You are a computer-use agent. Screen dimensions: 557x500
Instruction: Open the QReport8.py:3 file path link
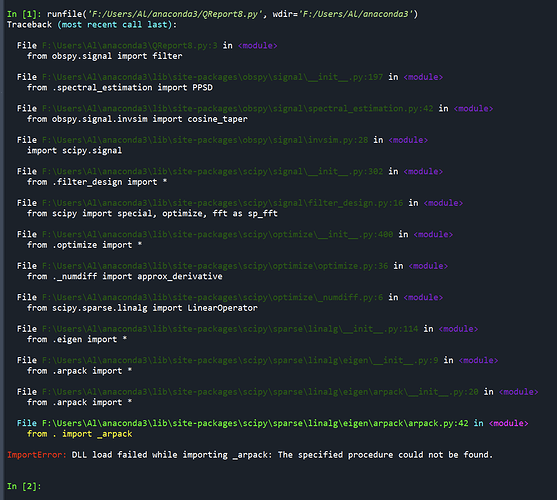pyautogui.click(x=130, y=46)
